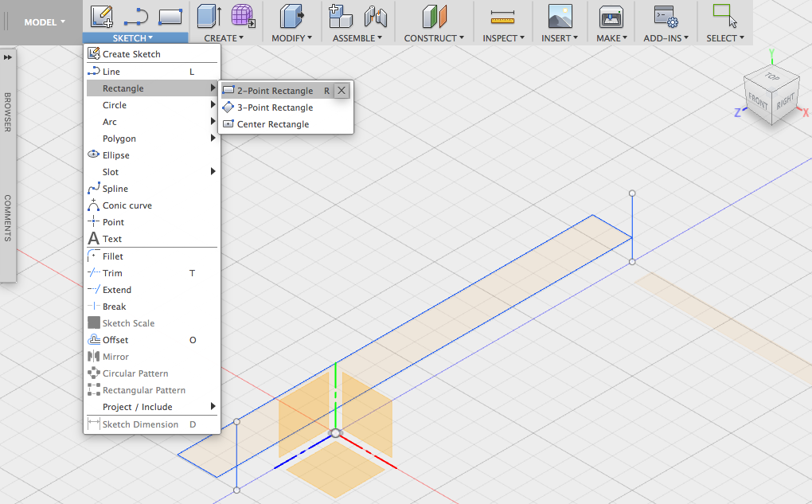Open the INSERT dropdown menu

point(560,37)
